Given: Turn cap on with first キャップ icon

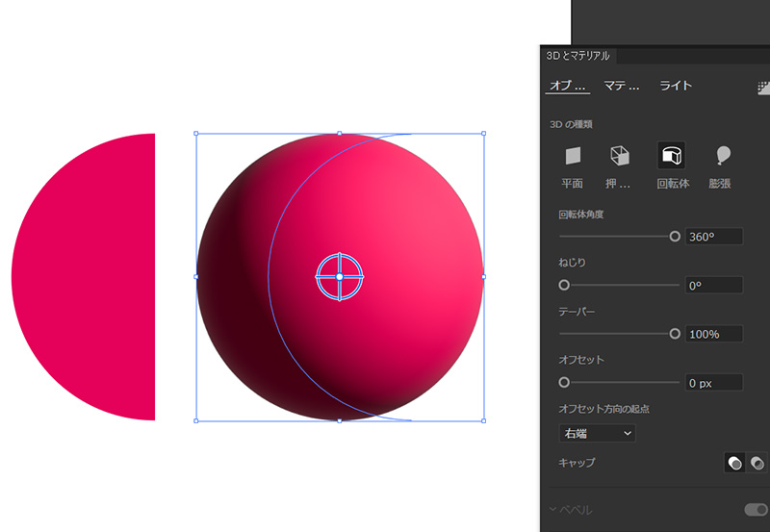Looking at the screenshot, I should click(x=734, y=463).
